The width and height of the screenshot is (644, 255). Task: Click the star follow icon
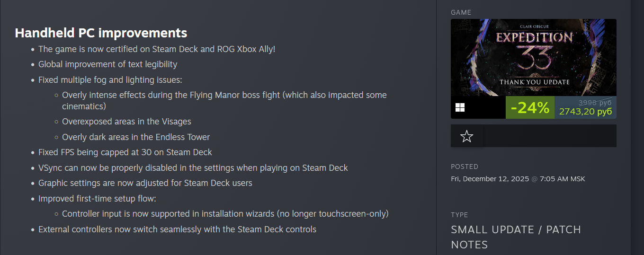pyautogui.click(x=466, y=136)
